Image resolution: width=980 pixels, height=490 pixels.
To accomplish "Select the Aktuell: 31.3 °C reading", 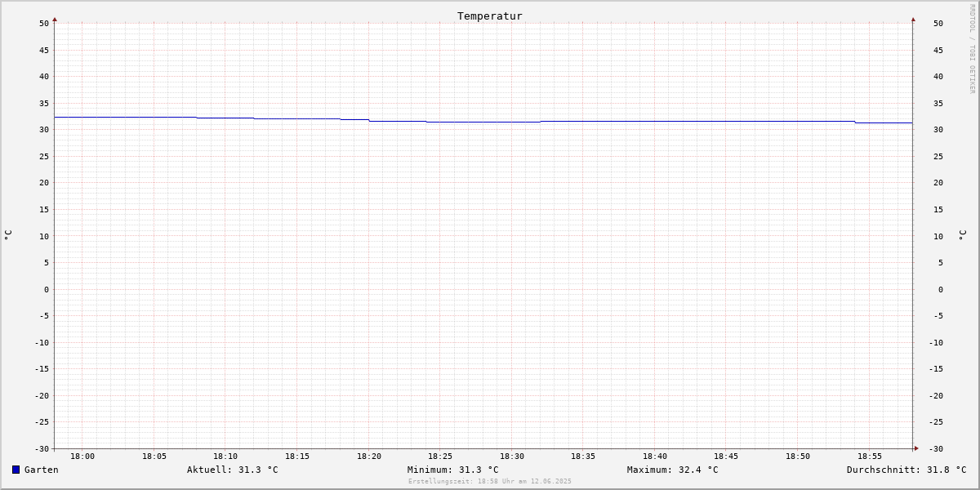I will (x=233, y=470).
